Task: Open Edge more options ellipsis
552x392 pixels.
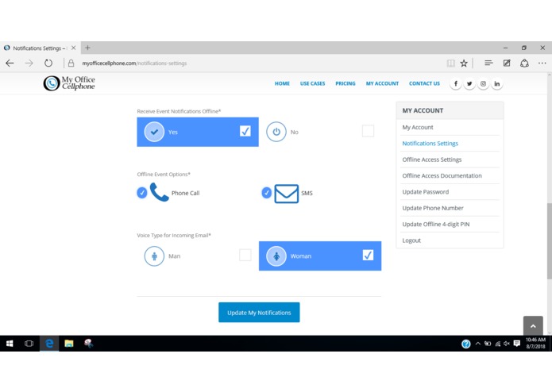Action: (x=542, y=63)
